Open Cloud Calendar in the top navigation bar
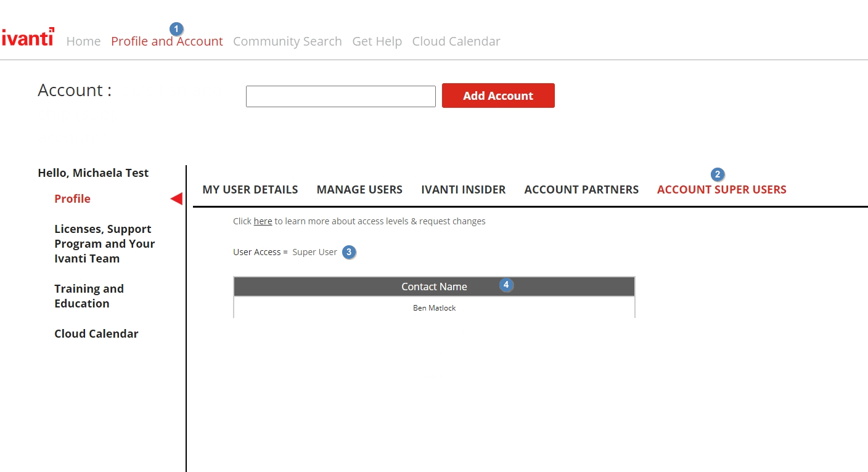 pyautogui.click(x=456, y=41)
